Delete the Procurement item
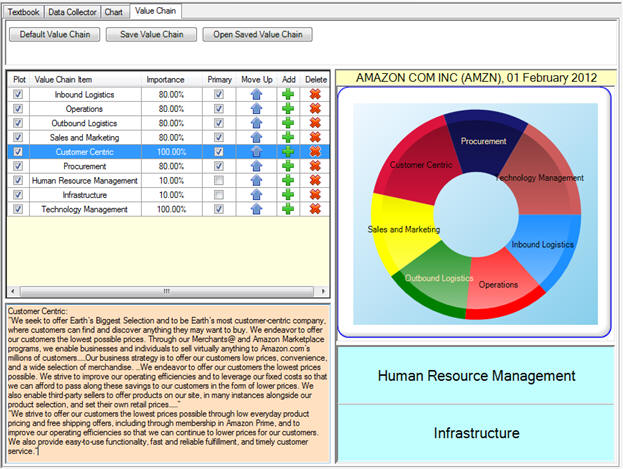623x469 pixels. click(315, 166)
